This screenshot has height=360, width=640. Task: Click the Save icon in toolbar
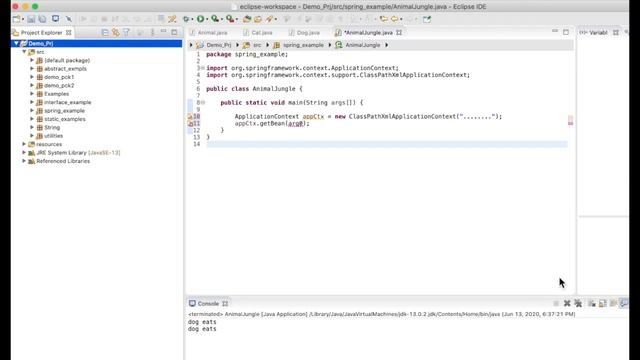[x=31, y=19]
